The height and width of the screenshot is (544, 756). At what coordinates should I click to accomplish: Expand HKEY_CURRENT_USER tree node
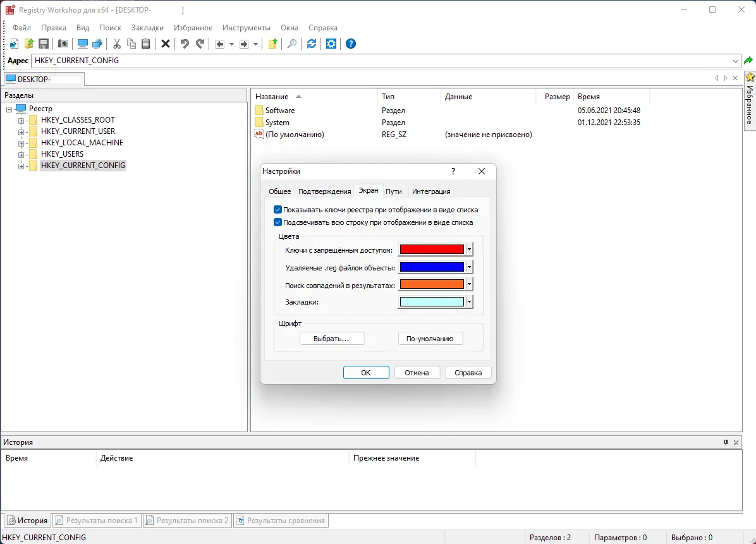click(x=21, y=132)
